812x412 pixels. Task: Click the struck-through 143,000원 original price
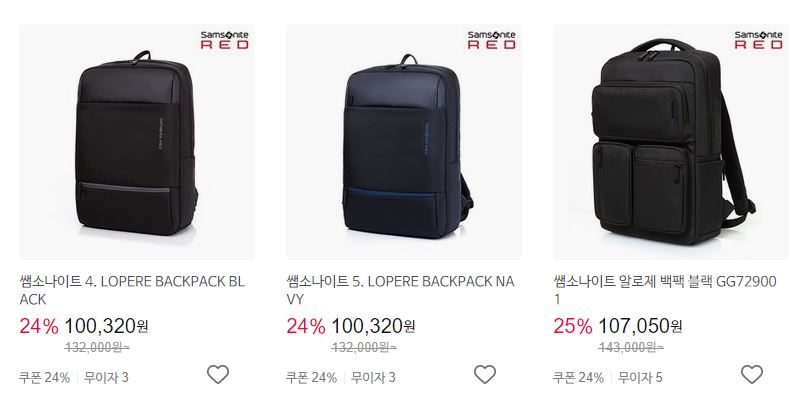tap(631, 347)
